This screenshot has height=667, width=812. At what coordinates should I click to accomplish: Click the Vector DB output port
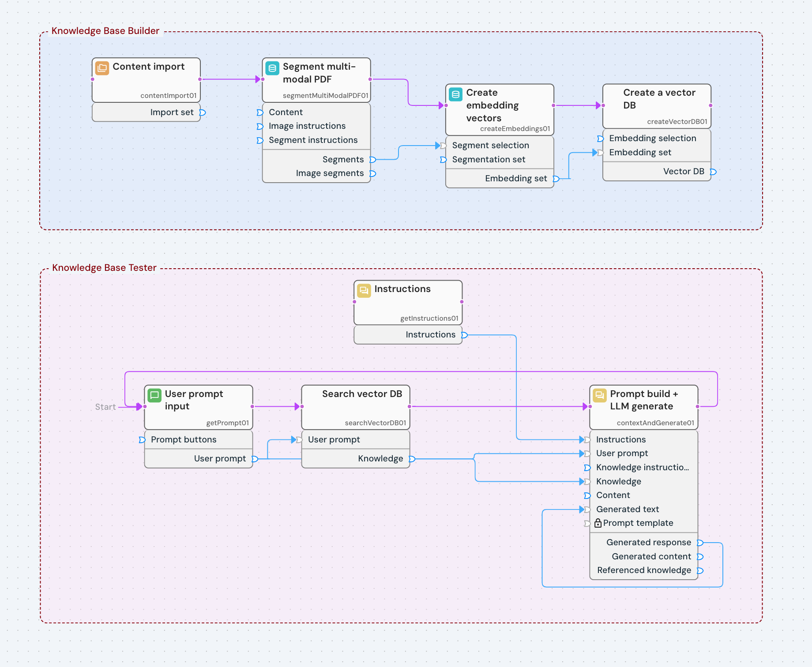(x=713, y=172)
